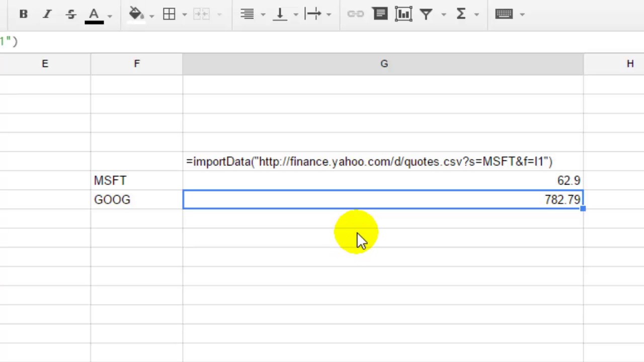The width and height of the screenshot is (644, 362).
Task: Click the borders icon
Action: [169, 14]
